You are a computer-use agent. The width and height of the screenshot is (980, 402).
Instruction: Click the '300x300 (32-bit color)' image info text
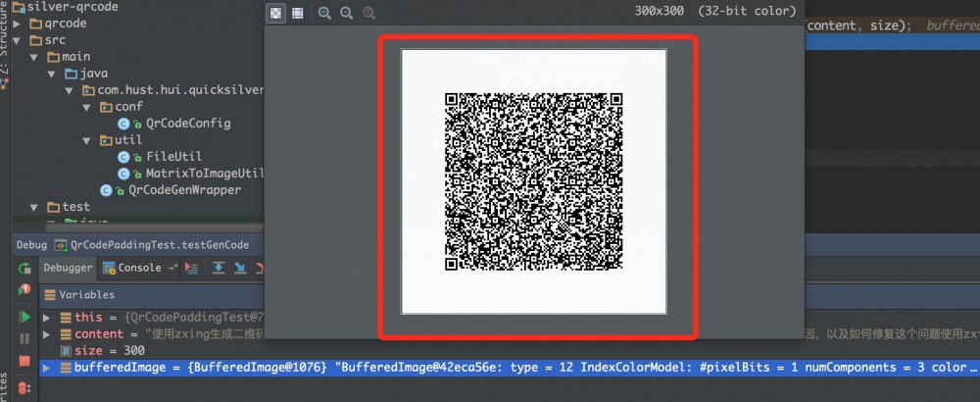click(x=715, y=11)
